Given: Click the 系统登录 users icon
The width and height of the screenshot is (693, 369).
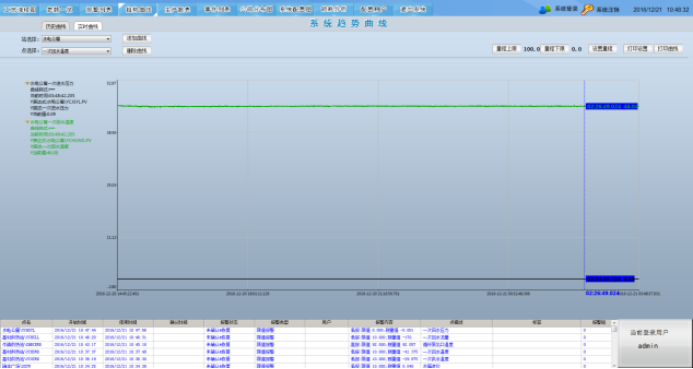Looking at the screenshot, I should [x=545, y=9].
